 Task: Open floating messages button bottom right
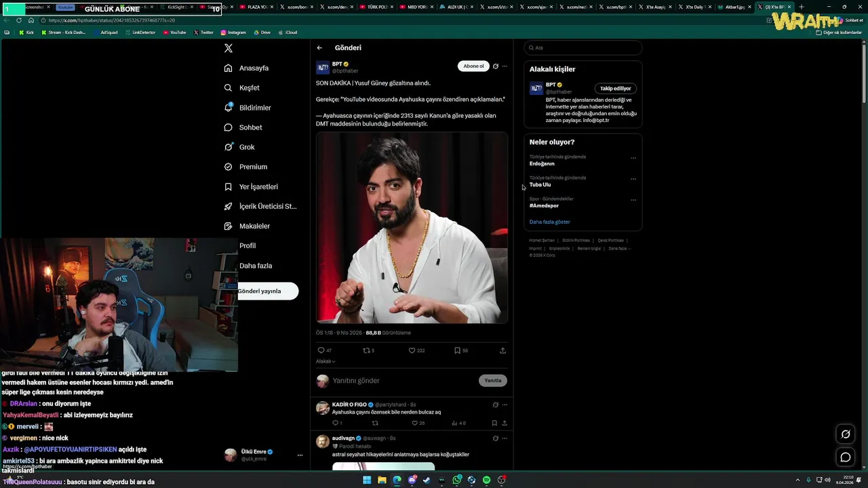(846, 457)
